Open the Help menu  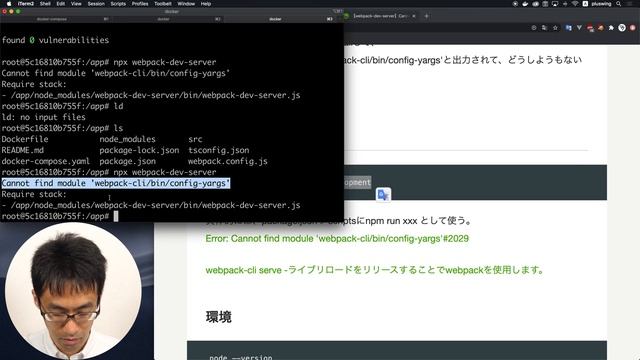[x=206, y=4]
